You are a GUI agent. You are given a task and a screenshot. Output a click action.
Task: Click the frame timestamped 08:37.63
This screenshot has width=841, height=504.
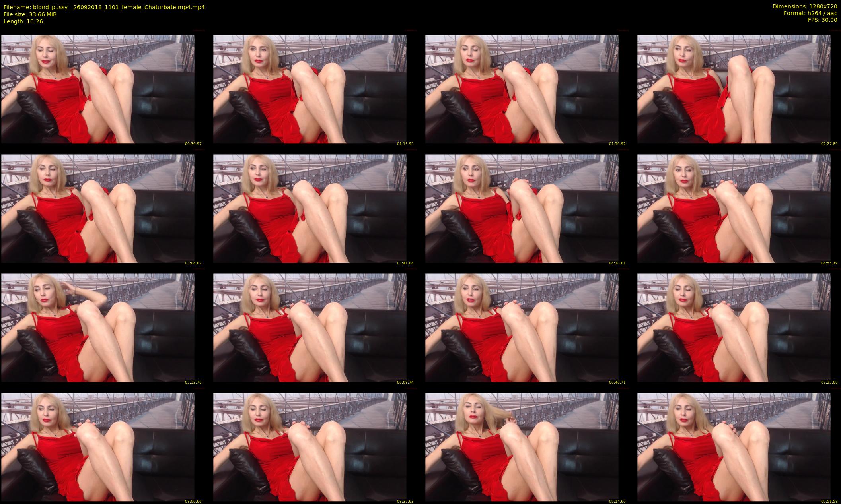point(310,447)
